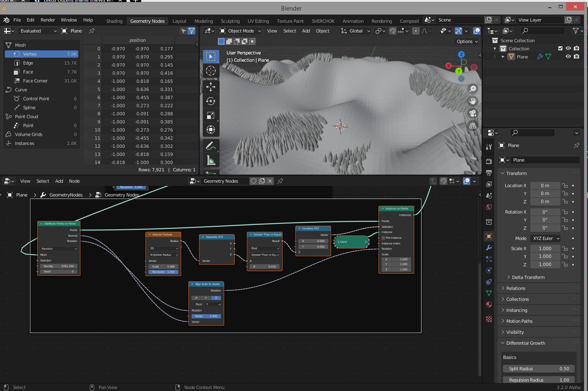Image resolution: width=588 pixels, height=391 pixels.
Task: Open the World properties tab
Action: click(489, 207)
